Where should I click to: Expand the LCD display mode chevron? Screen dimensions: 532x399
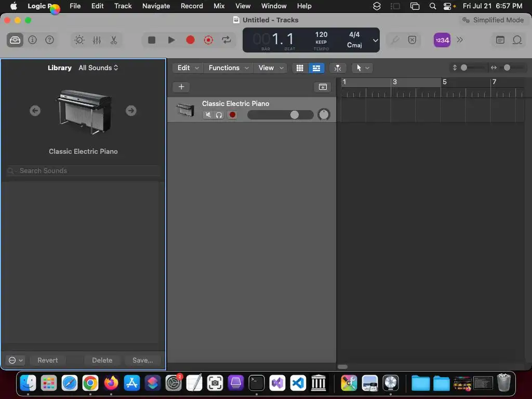[x=375, y=41]
